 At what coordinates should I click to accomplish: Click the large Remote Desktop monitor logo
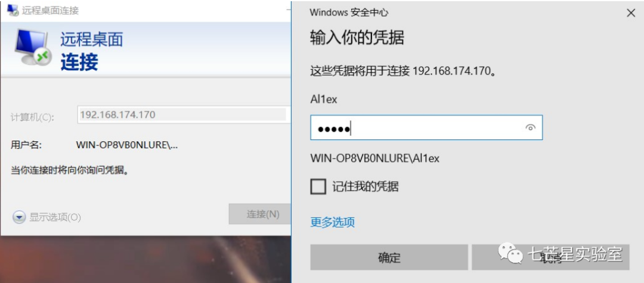click(x=33, y=48)
